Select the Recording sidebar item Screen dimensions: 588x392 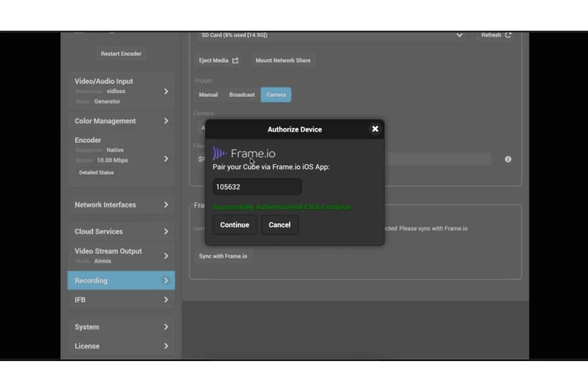pos(121,280)
